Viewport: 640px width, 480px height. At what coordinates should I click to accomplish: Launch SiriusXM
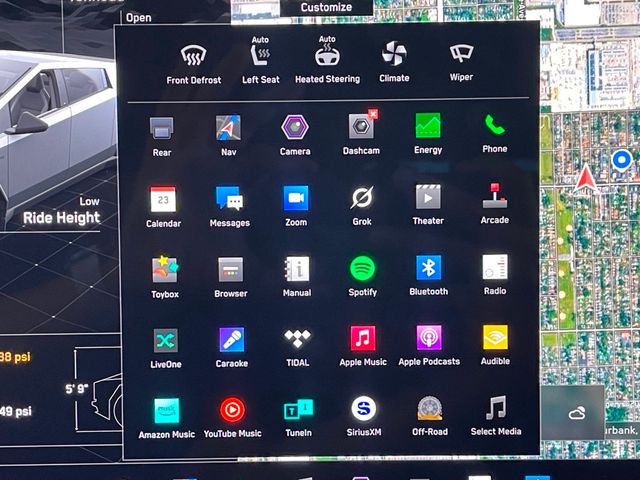click(364, 416)
